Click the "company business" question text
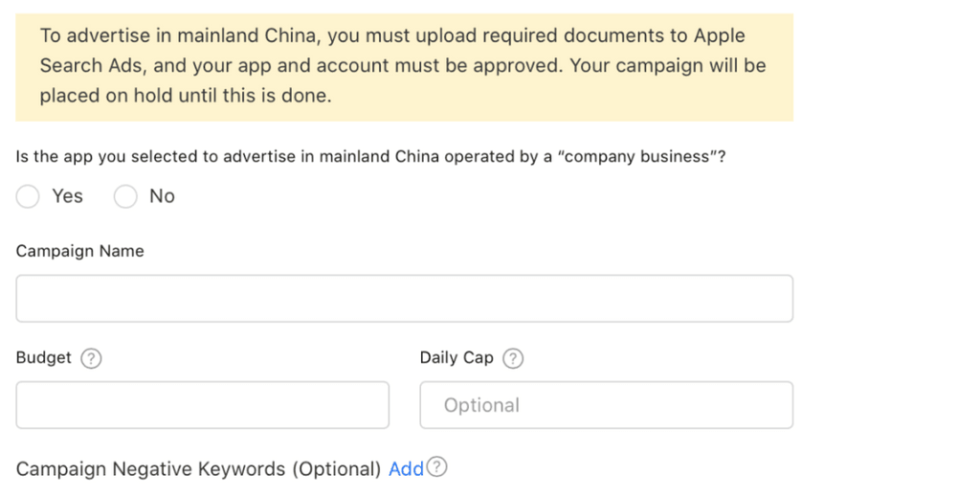980x498 pixels. tap(370, 156)
